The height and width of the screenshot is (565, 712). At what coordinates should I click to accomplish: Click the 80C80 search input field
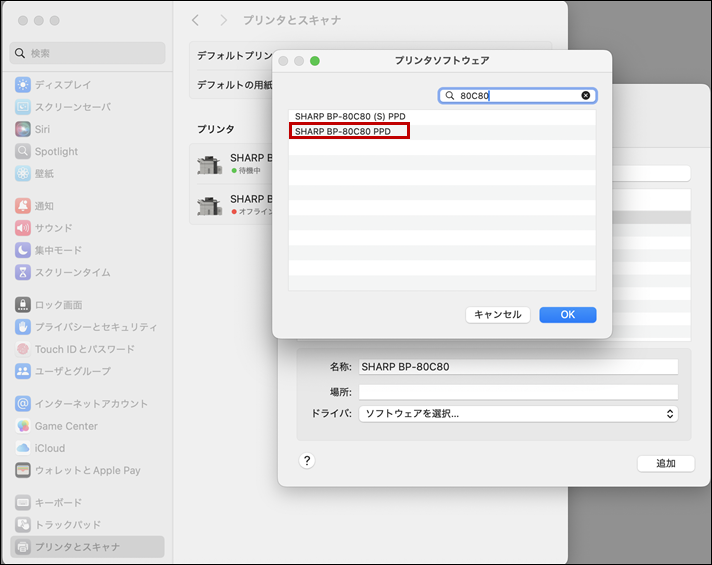[518, 95]
